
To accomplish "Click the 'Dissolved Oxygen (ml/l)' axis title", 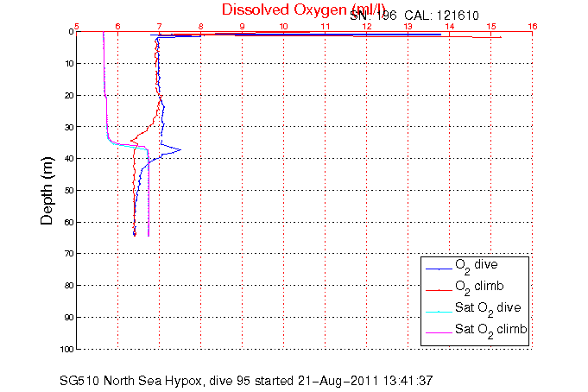I will (304, 10).
